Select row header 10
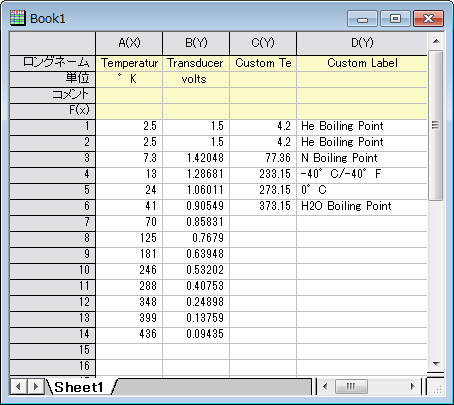Image resolution: width=454 pixels, height=405 pixels. pos(53,271)
